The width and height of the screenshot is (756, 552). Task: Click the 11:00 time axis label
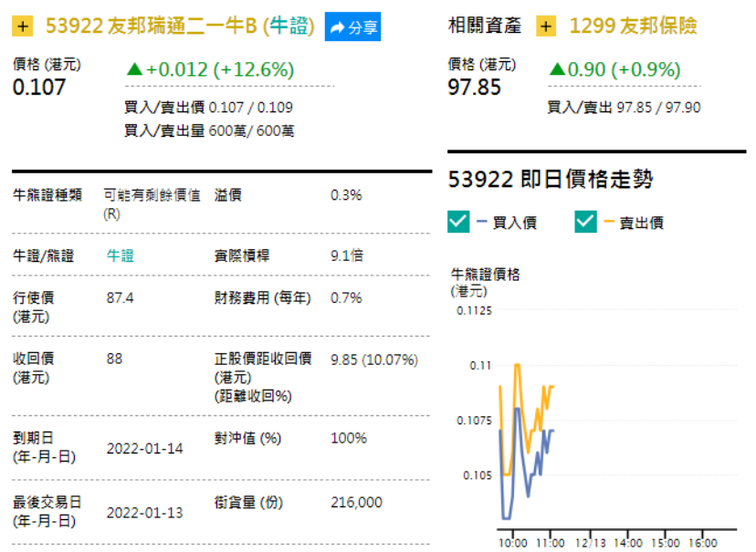[x=551, y=543]
